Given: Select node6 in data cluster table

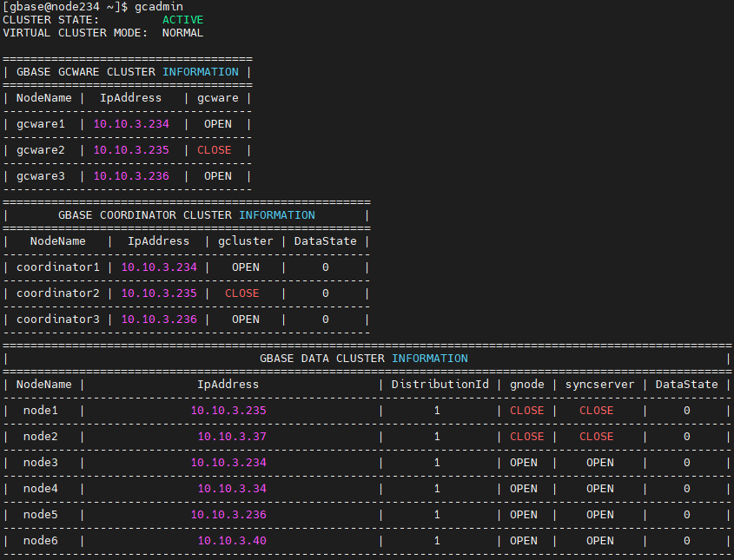Looking at the screenshot, I should [41, 541].
